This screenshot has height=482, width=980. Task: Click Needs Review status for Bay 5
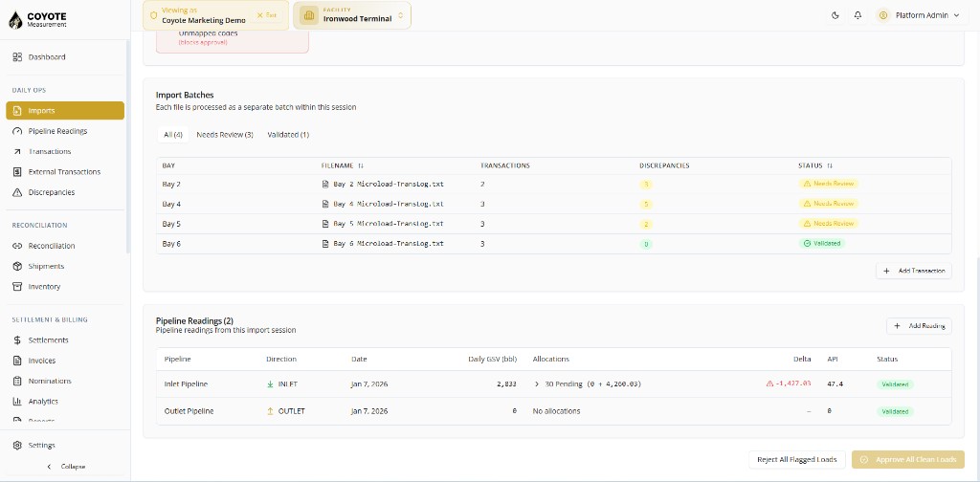tap(828, 224)
